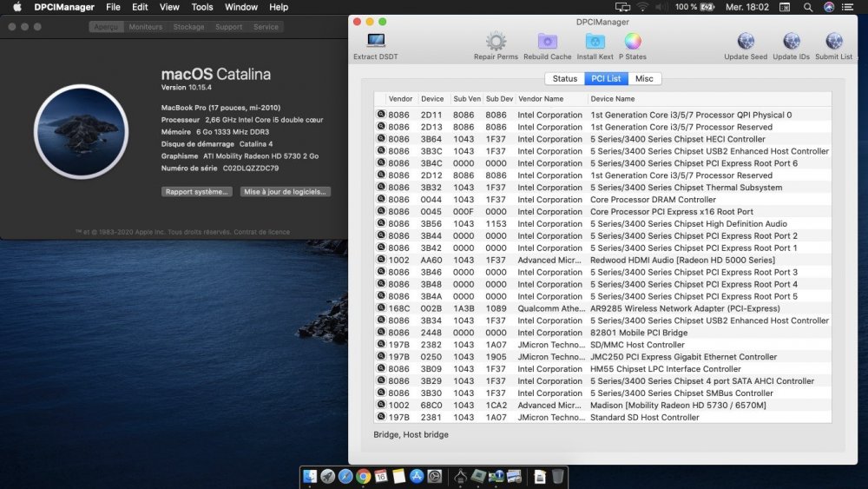The height and width of the screenshot is (489, 868).
Task: Select the 82801 Mobile PCI Bridge row text
Action: coord(639,333)
